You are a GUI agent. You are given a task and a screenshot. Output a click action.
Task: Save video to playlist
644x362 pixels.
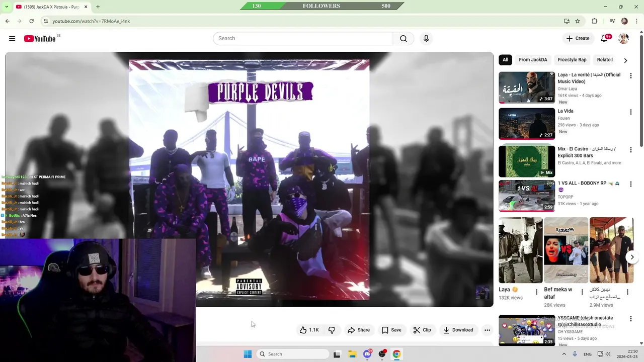391,330
